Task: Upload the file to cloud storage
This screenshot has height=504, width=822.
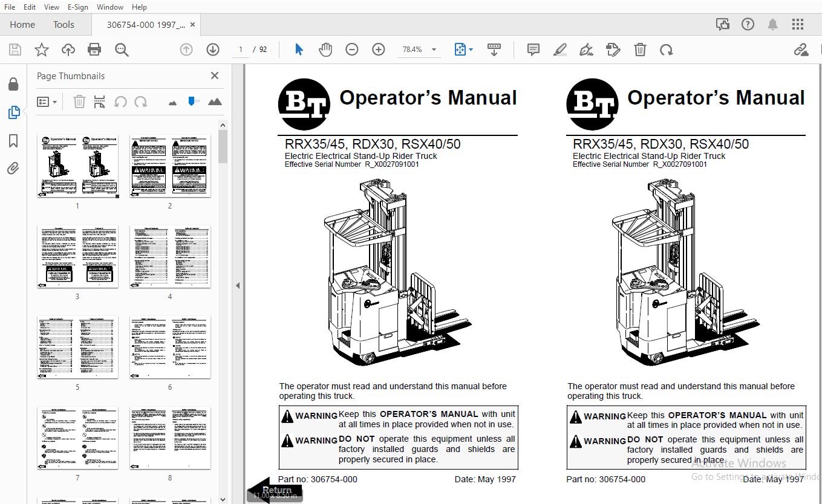Action: click(68, 50)
